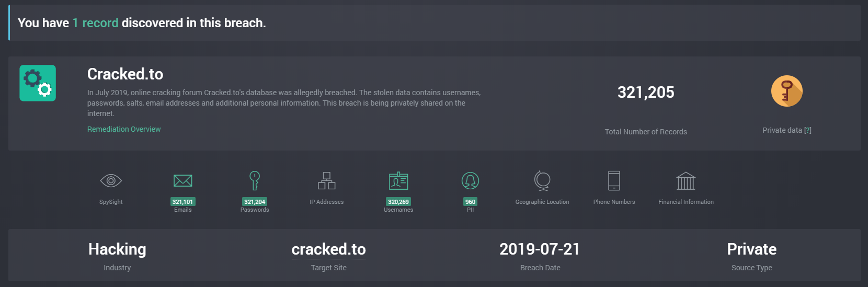Select the Passwords key icon
868x287 pixels.
click(x=255, y=181)
